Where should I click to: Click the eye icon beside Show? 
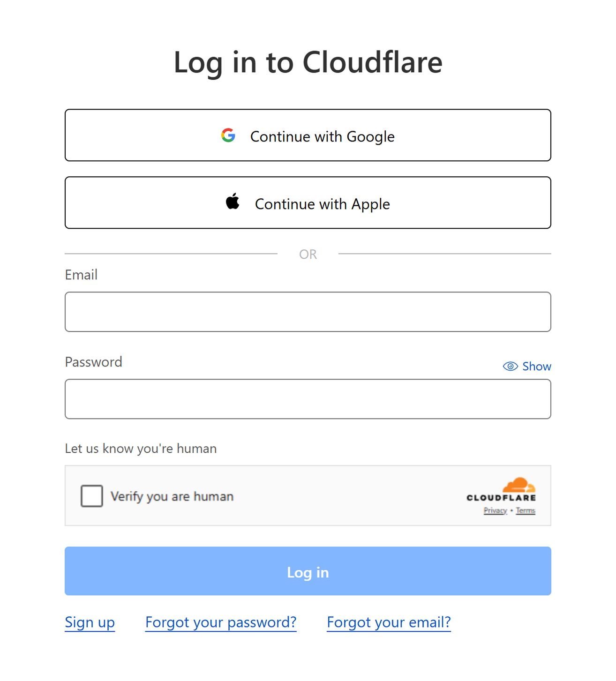pyautogui.click(x=510, y=367)
